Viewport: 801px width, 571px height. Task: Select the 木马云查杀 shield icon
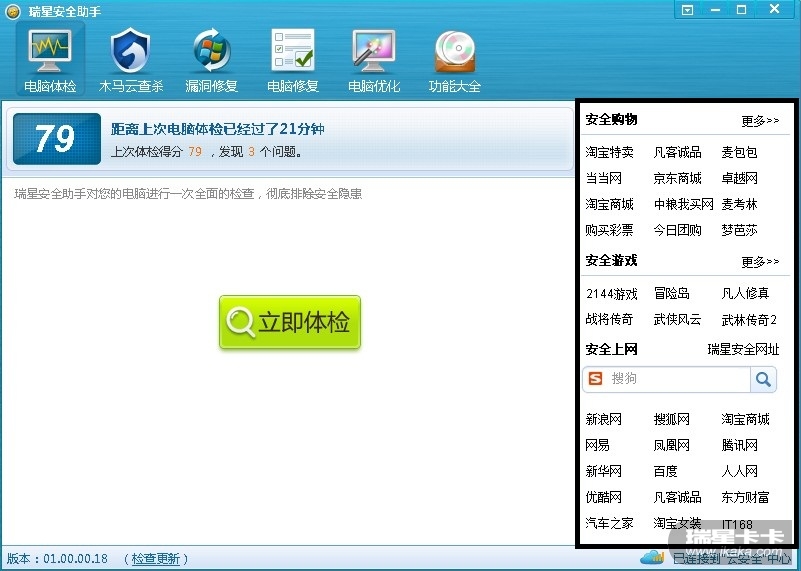click(131, 59)
